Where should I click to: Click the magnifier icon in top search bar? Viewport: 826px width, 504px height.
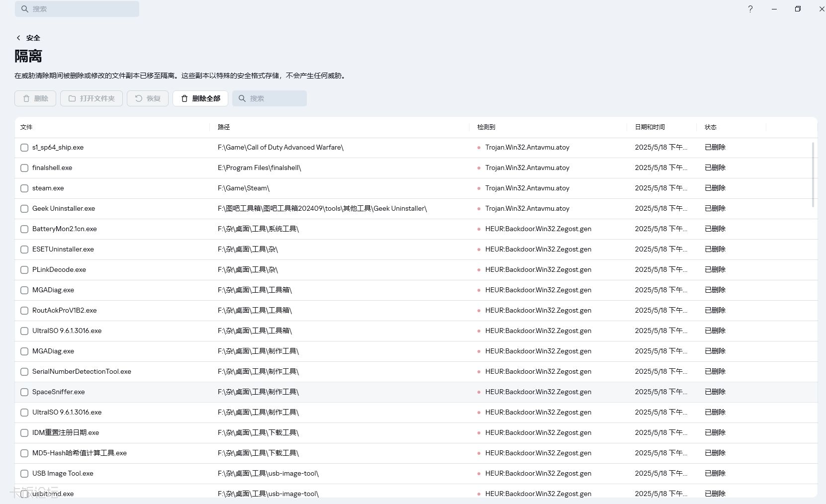pyautogui.click(x=24, y=9)
